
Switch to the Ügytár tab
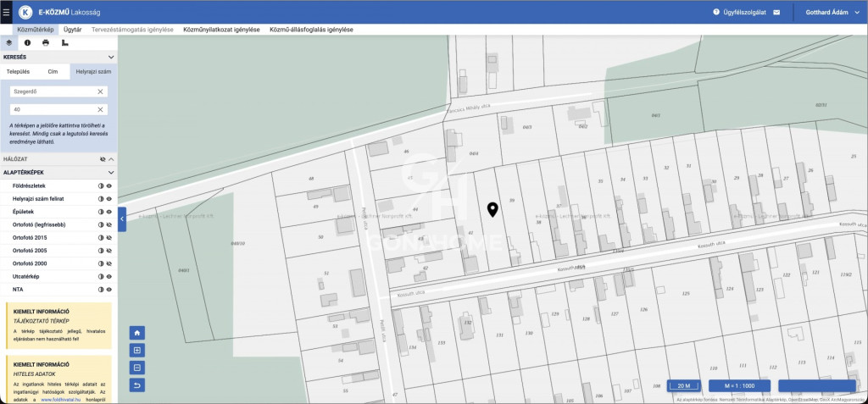(73, 30)
